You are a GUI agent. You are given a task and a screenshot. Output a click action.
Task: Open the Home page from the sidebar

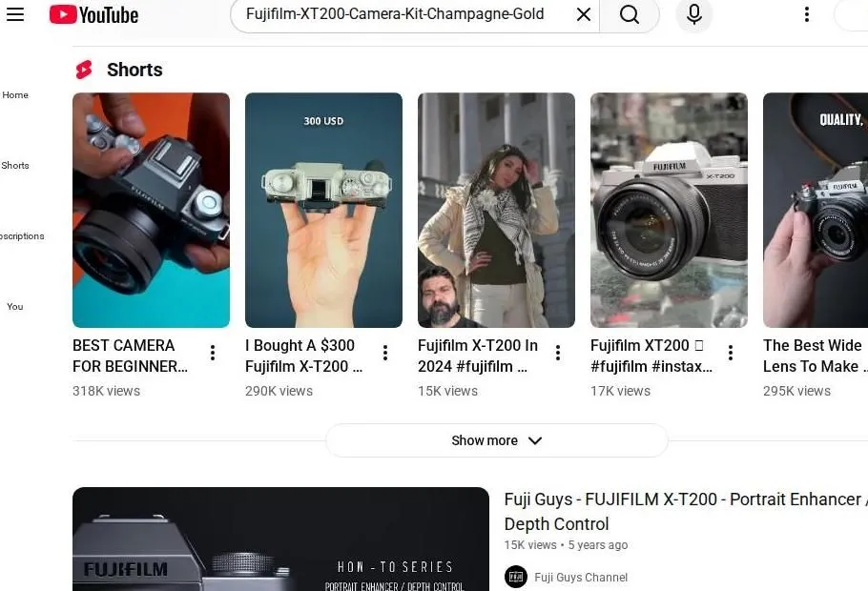(15, 94)
